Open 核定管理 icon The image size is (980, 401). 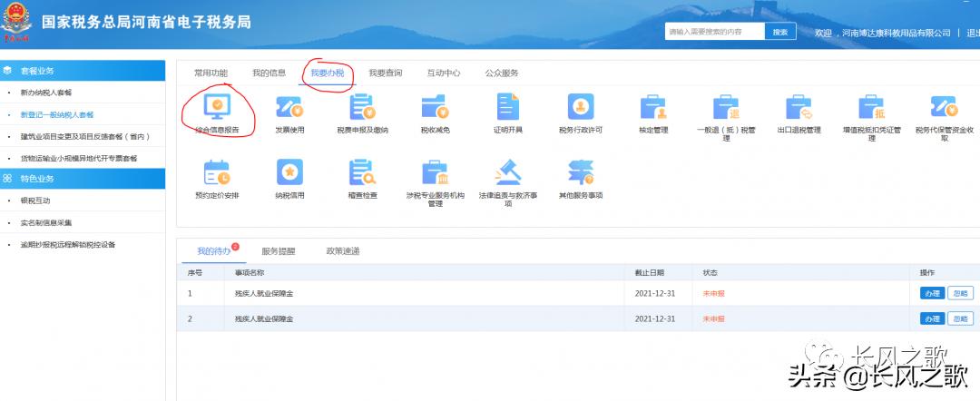(x=653, y=107)
